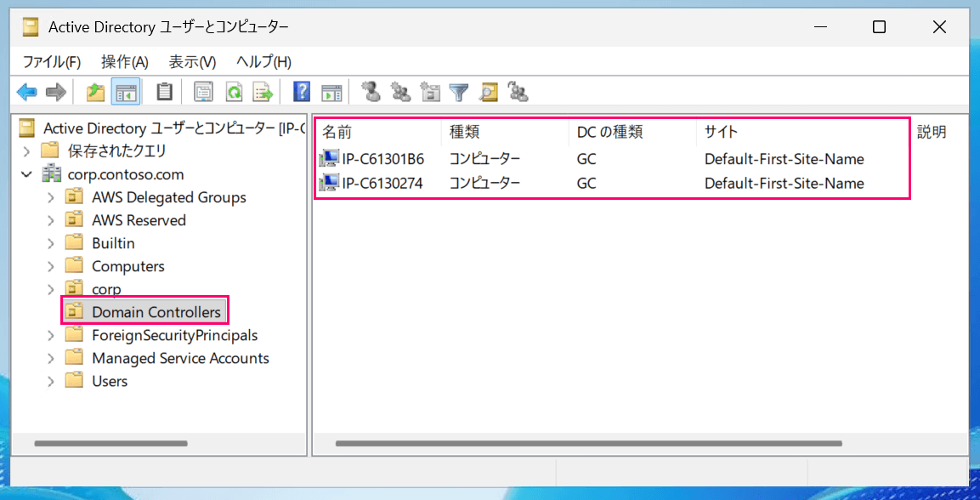
Task: Open the 表示(V) menu
Action: coord(192,62)
